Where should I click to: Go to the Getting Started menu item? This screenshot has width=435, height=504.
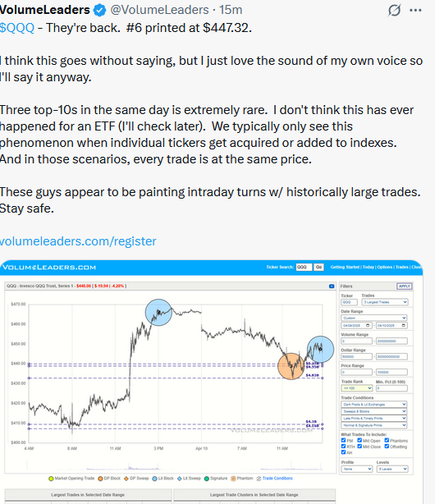pyautogui.click(x=345, y=267)
